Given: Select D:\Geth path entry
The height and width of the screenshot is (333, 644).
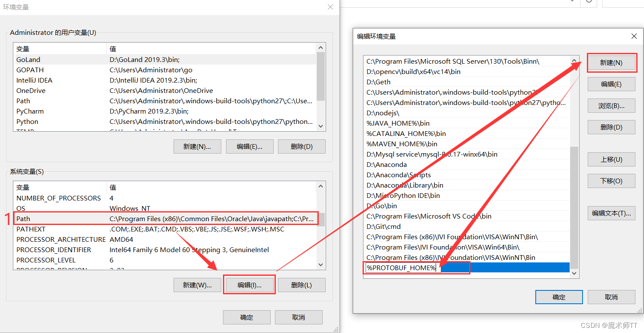Looking at the screenshot, I should click(x=467, y=82).
